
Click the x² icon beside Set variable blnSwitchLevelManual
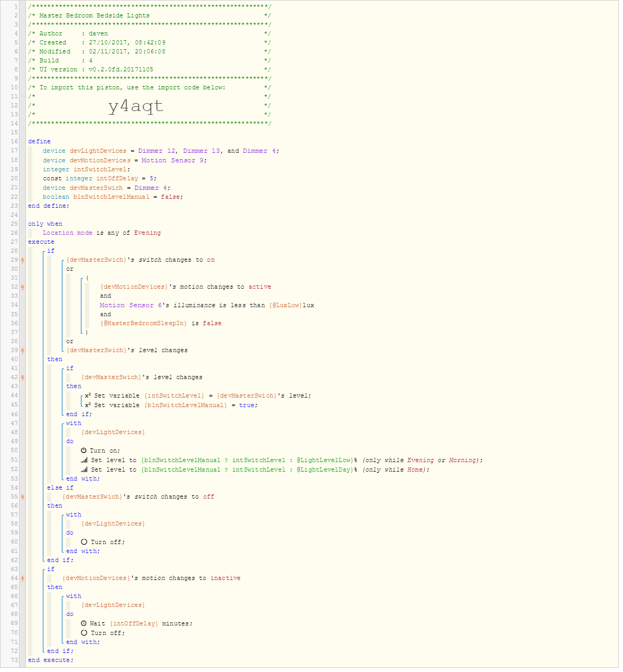point(88,405)
